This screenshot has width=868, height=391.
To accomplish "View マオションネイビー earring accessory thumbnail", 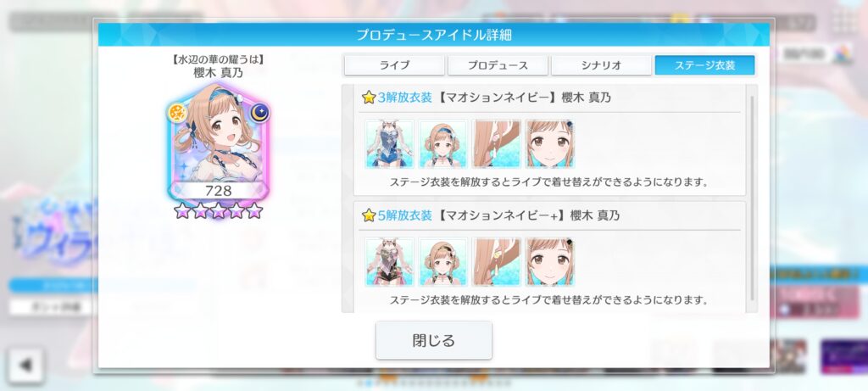I will tap(497, 143).
